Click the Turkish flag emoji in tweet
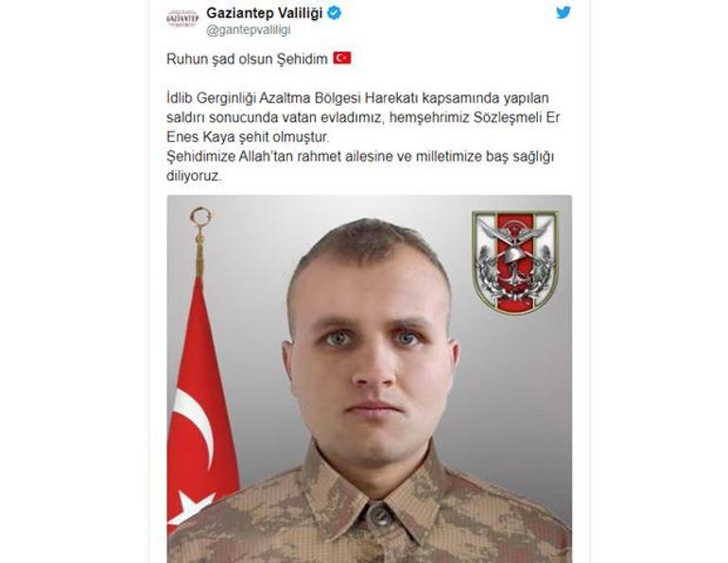This screenshot has height=563, width=728. pos(342,59)
